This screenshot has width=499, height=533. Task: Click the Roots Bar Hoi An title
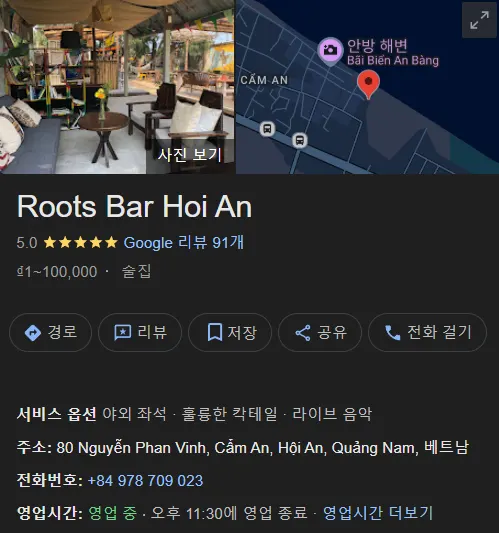(x=135, y=206)
